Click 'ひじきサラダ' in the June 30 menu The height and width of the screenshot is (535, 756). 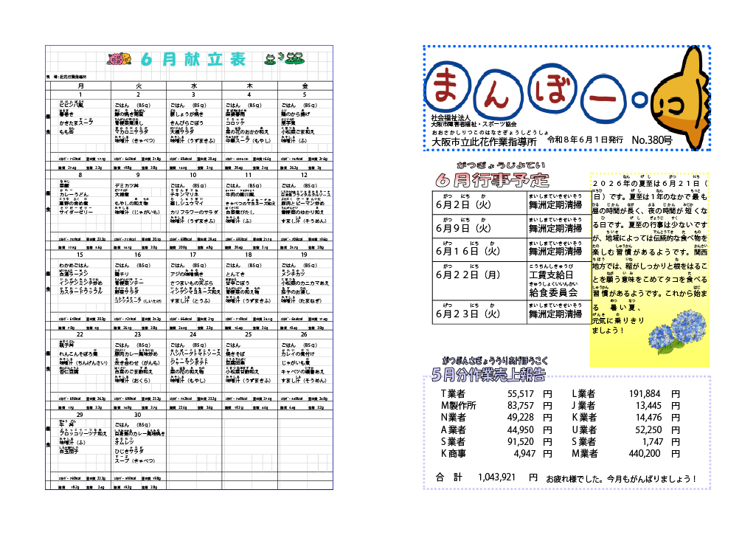click(x=129, y=451)
